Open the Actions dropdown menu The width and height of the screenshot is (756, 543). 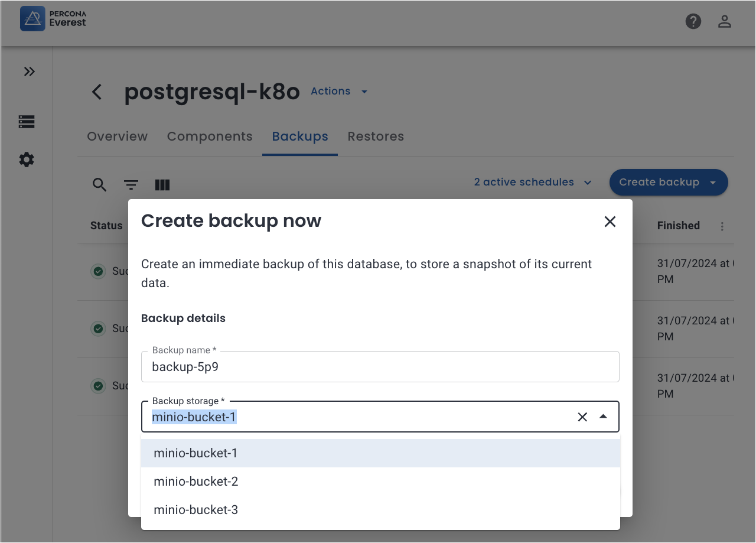click(x=339, y=91)
